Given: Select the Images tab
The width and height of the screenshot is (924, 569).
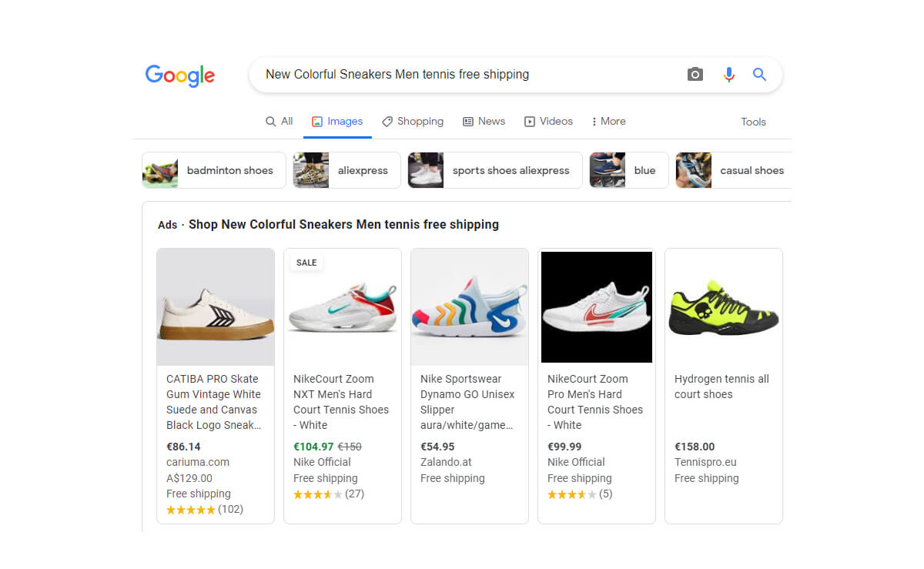Looking at the screenshot, I should (337, 121).
